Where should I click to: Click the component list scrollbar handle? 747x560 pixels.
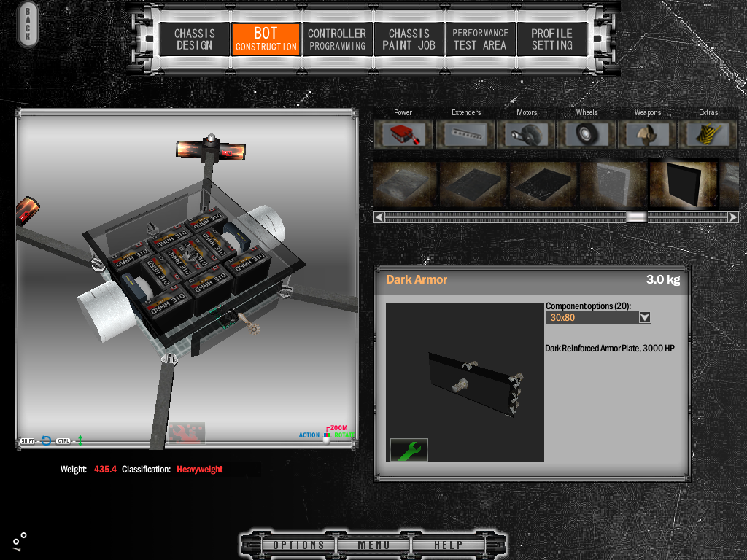click(x=636, y=217)
